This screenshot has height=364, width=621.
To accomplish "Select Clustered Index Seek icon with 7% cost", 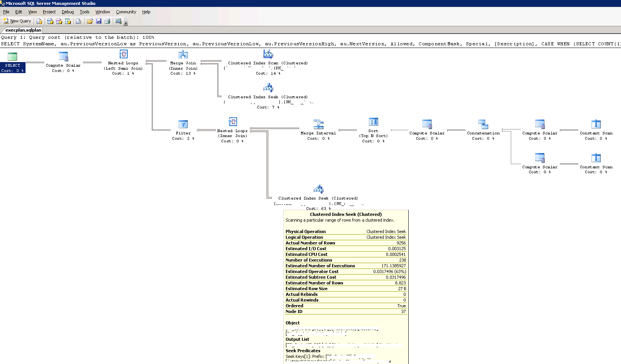I will coord(268,88).
